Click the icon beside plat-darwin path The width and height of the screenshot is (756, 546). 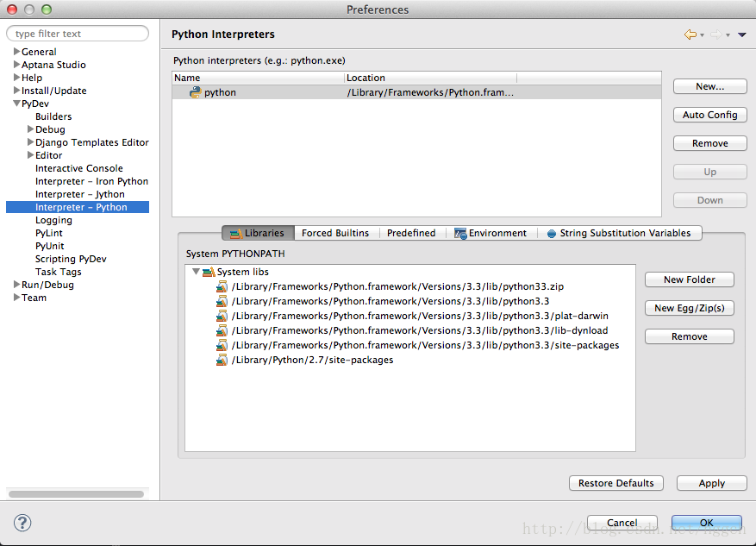point(222,316)
